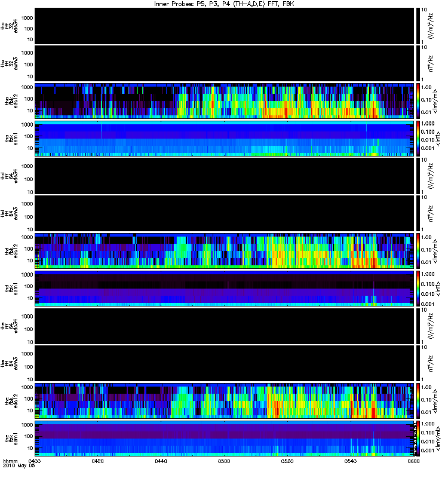Viewport: 448px width, 478px height.
Task: Click the '2010 May 05' date label
Action: tap(19, 466)
